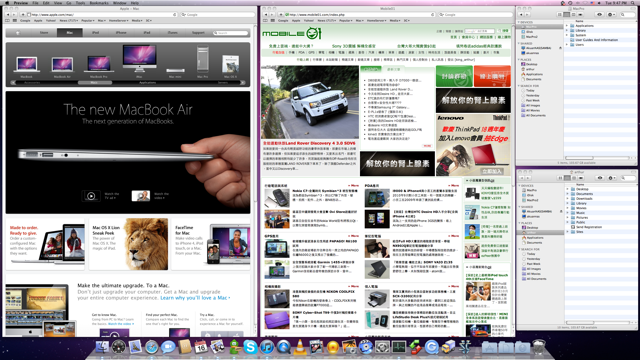Open Media bookmarks dropdown in Mobile01 Safari window
The width and height of the screenshot is (640, 360).
coord(395,20)
